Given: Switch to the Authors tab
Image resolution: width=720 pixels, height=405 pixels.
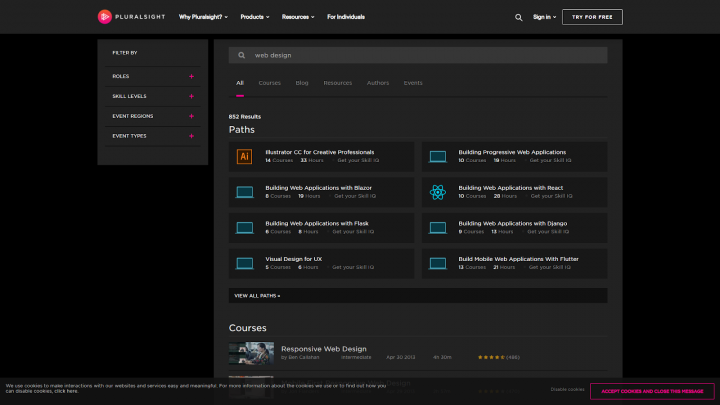Looking at the screenshot, I should point(378,83).
